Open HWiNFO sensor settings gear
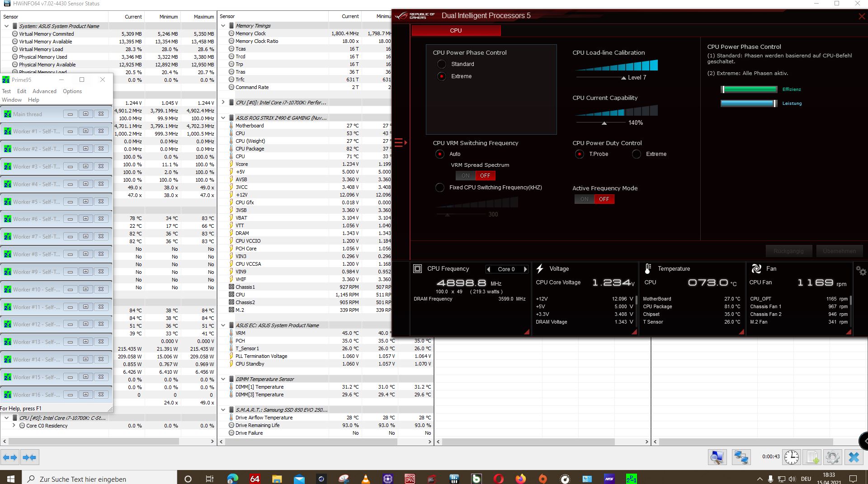This screenshot has width=868, height=484. 832,457
